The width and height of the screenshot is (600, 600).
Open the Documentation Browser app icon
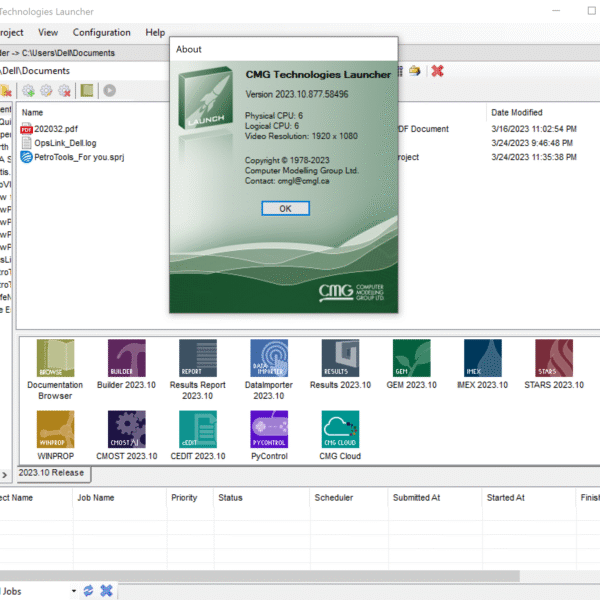(55, 358)
